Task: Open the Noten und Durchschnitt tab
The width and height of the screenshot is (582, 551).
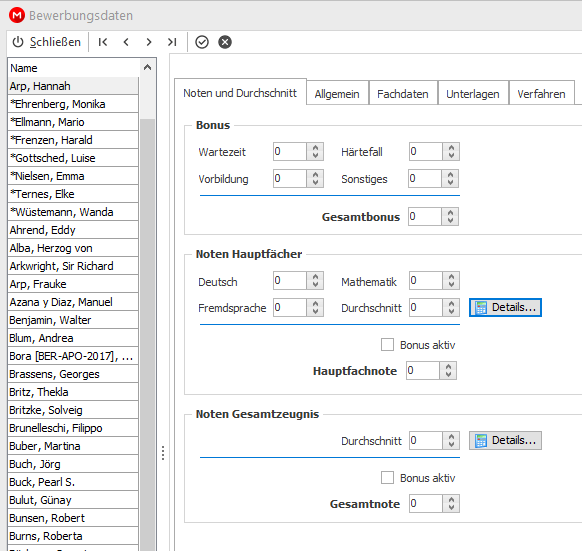Action: point(240,93)
